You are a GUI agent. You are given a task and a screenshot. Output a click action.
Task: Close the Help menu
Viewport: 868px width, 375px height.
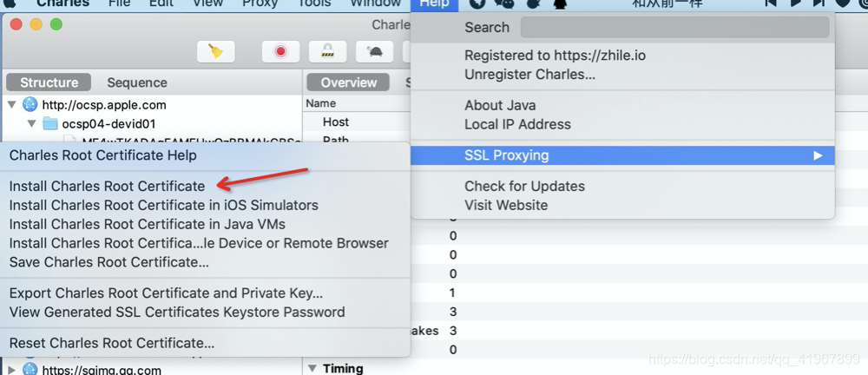click(435, 3)
